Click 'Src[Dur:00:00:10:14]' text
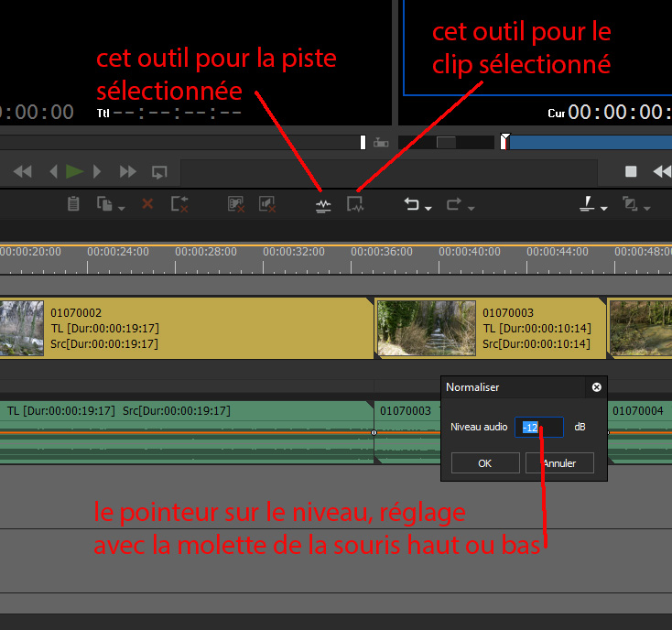 (537, 343)
